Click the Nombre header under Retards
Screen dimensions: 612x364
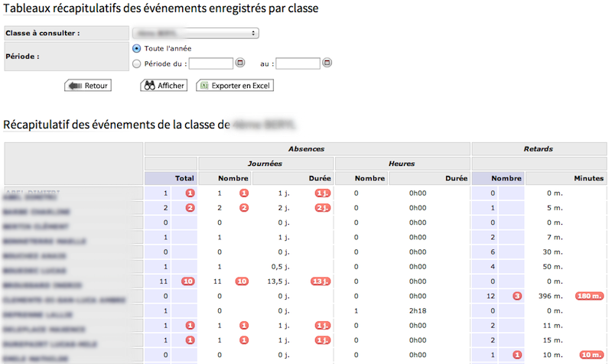506,178
